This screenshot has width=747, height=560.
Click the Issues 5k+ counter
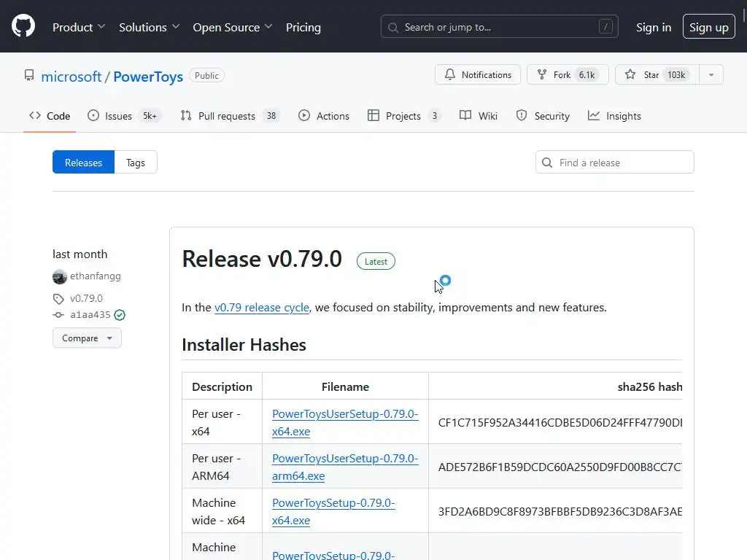[150, 116]
